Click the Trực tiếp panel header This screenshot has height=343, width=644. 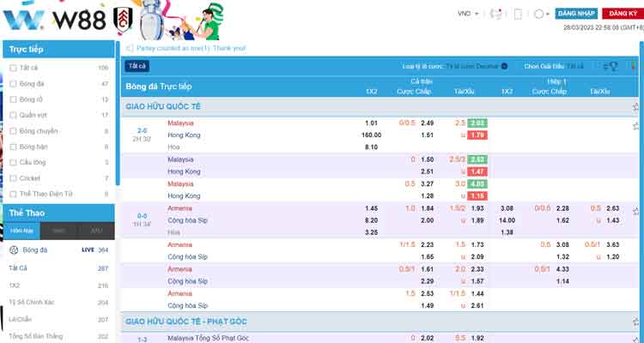[x=58, y=49]
